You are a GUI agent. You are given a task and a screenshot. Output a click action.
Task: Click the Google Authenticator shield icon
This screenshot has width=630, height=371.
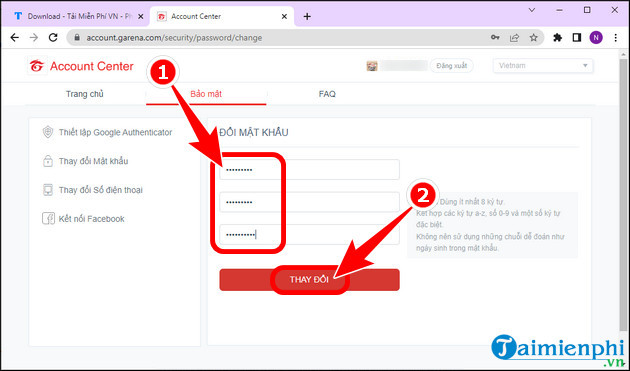pos(48,132)
